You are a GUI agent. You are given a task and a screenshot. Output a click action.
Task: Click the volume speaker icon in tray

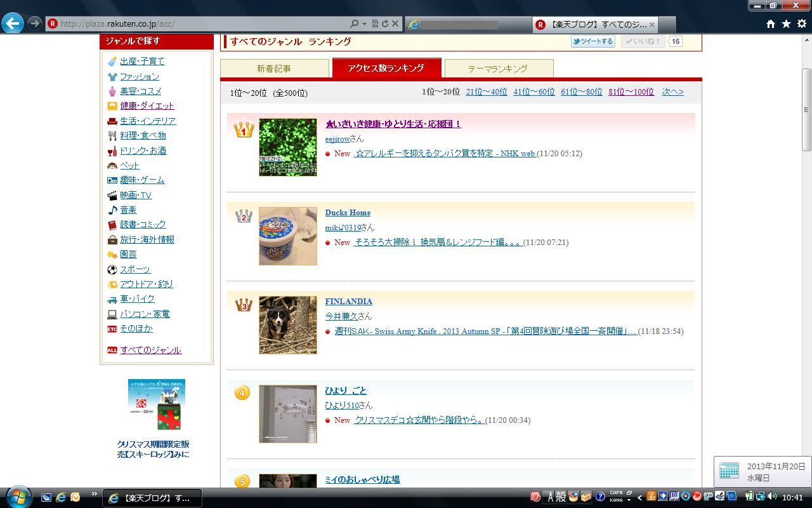point(772,497)
